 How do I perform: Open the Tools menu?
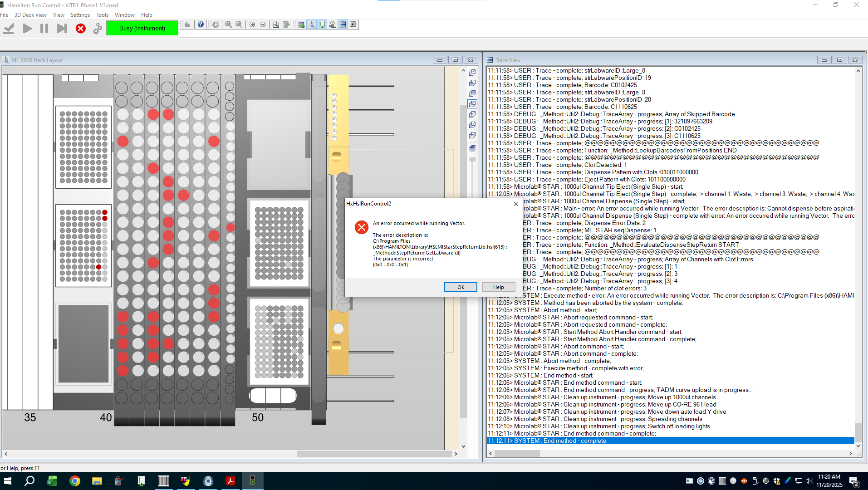(102, 15)
